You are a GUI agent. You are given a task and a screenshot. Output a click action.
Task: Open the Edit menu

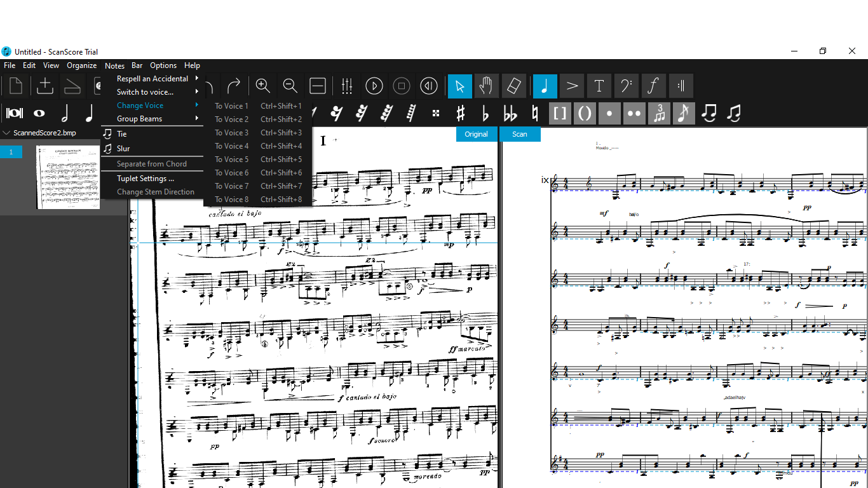[x=29, y=65]
